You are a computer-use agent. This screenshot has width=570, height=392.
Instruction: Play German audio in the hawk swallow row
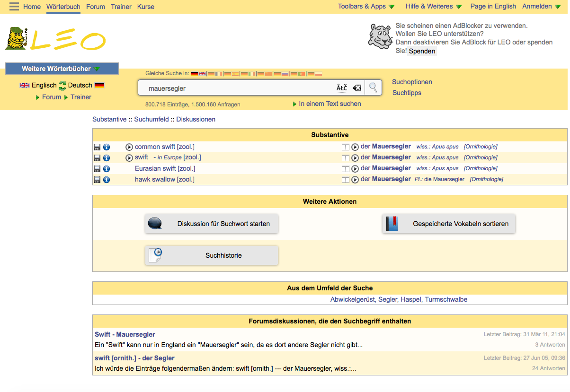[x=355, y=180]
